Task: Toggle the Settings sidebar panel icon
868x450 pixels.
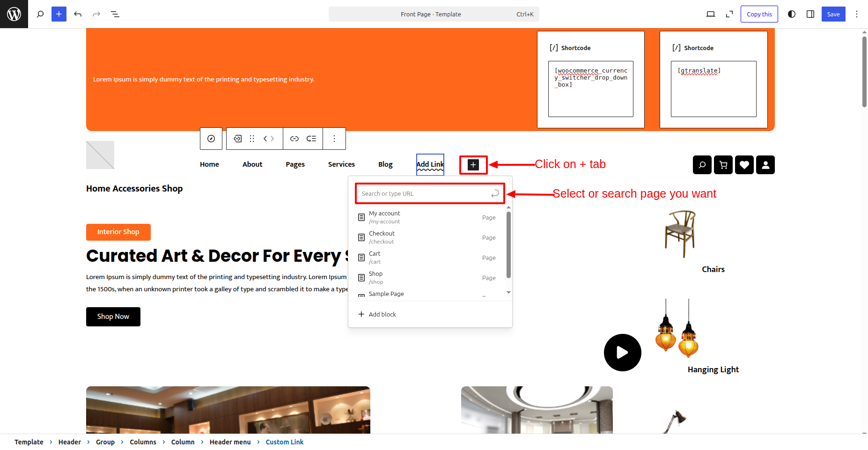Action: coord(810,14)
